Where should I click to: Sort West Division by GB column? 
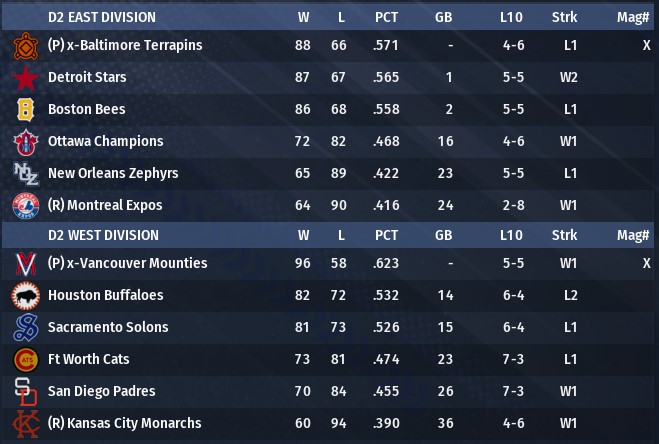(x=444, y=235)
